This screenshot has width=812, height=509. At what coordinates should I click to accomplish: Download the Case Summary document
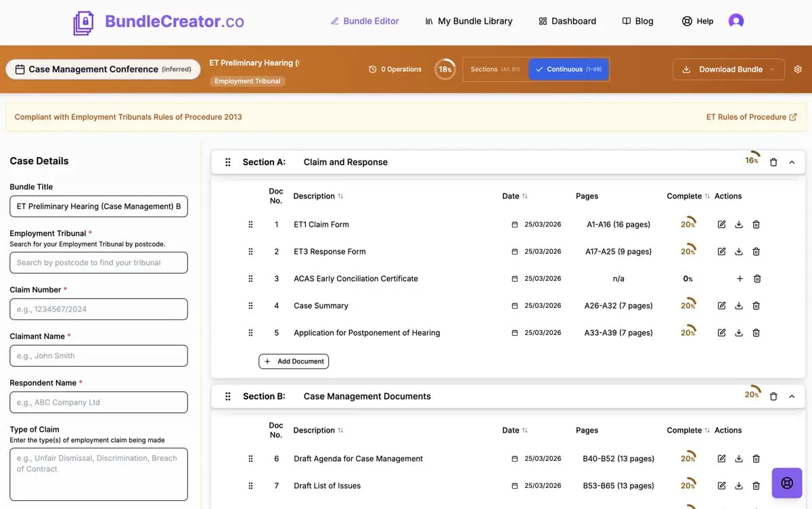point(739,306)
